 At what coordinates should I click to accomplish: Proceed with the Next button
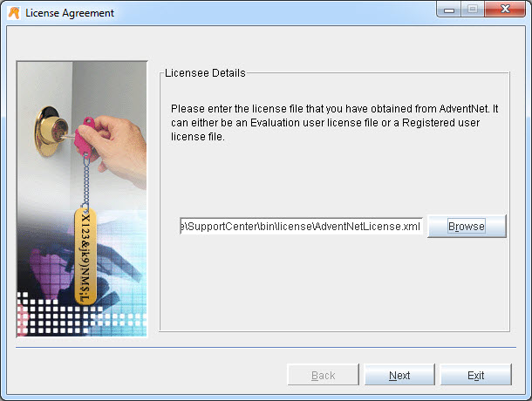(399, 375)
